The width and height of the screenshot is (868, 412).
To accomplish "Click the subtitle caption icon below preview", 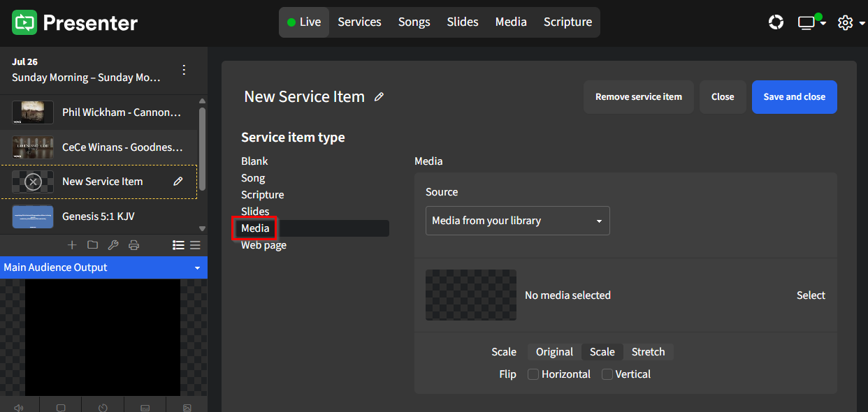I will (145, 407).
